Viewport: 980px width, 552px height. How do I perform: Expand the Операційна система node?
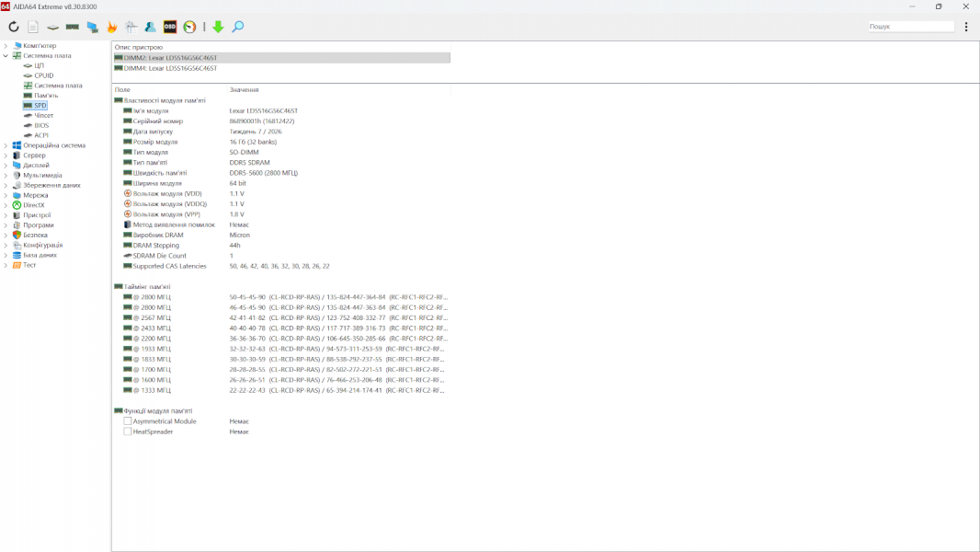click(6, 145)
